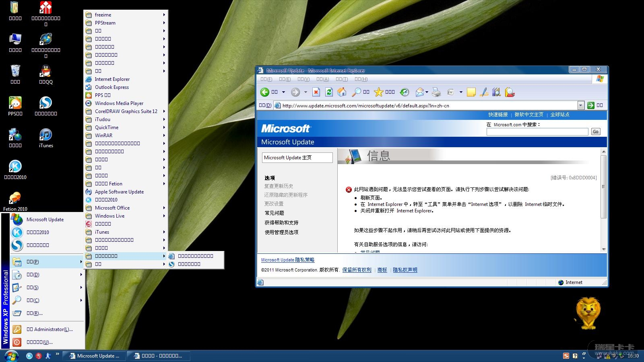Open the (H) Help menu in Internet Explorer
The height and width of the screenshot is (362, 644).
pyautogui.click(x=361, y=79)
